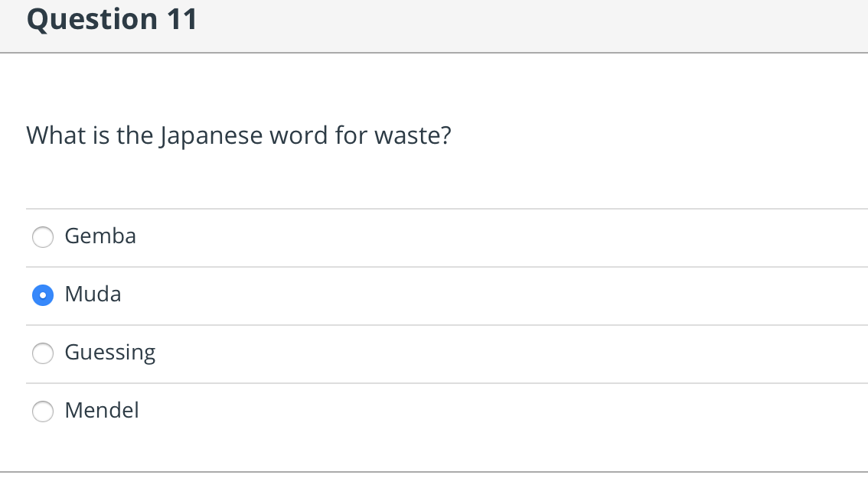The image size is (868, 488).
Task: Choose the Guessing answer option
Action: tap(43, 353)
